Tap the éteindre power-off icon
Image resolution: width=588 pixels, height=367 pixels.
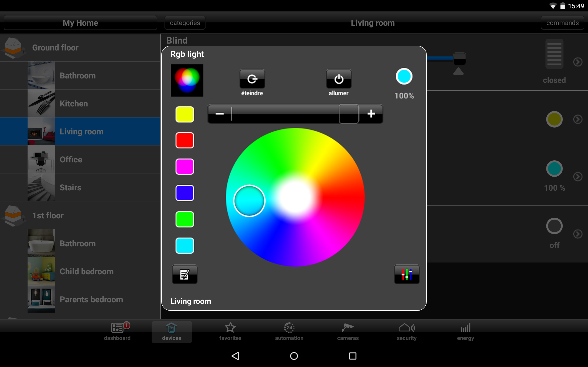(252, 79)
